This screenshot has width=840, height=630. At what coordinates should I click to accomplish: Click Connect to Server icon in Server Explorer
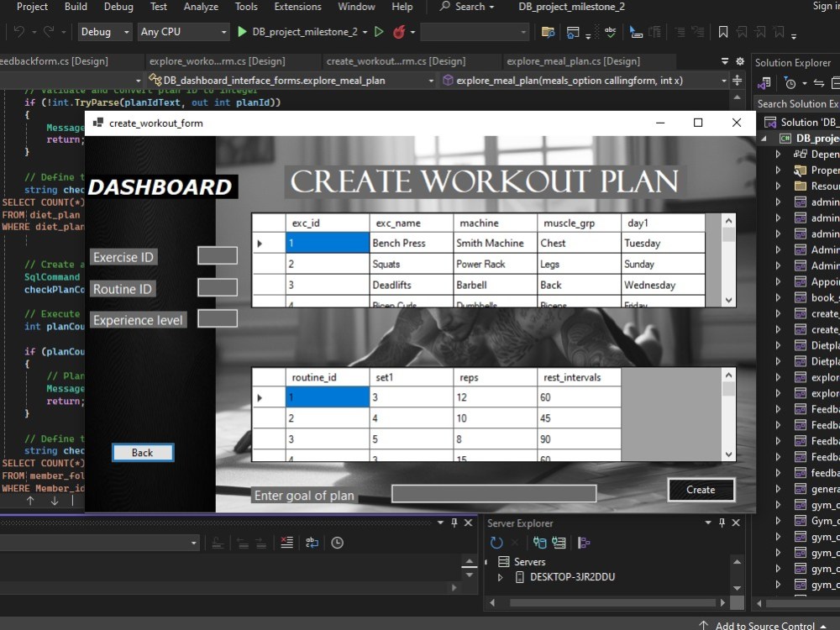(559, 543)
